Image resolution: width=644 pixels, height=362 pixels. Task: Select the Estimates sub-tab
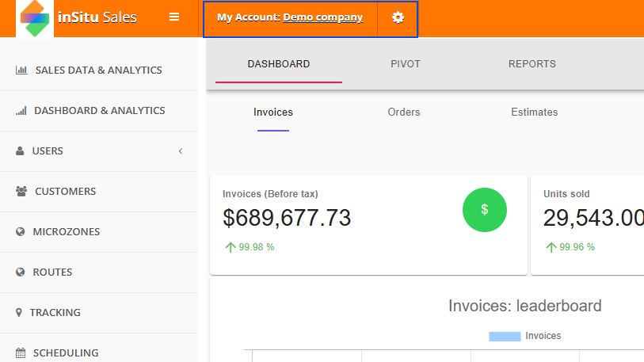(535, 112)
